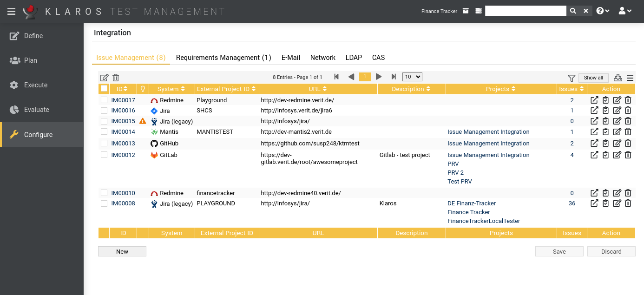Open the user account dropdown
The image size is (644, 295).
[625, 10]
